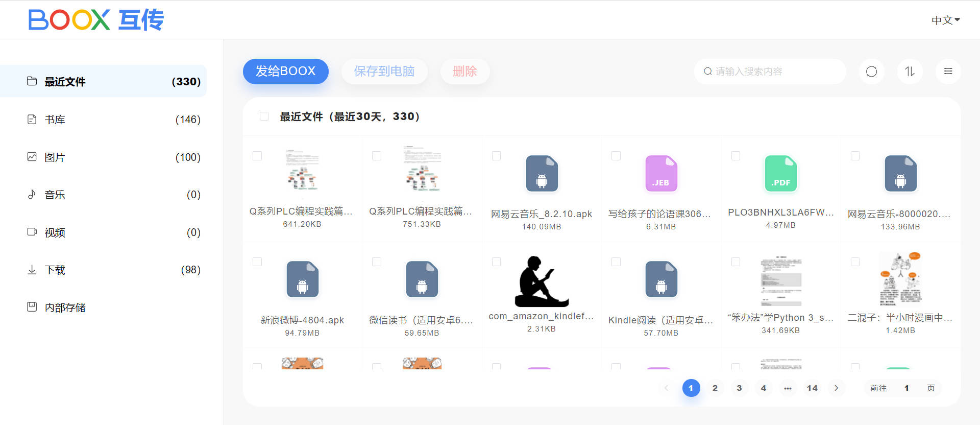Click the music note icon beside 音乐

coord(32,194)
